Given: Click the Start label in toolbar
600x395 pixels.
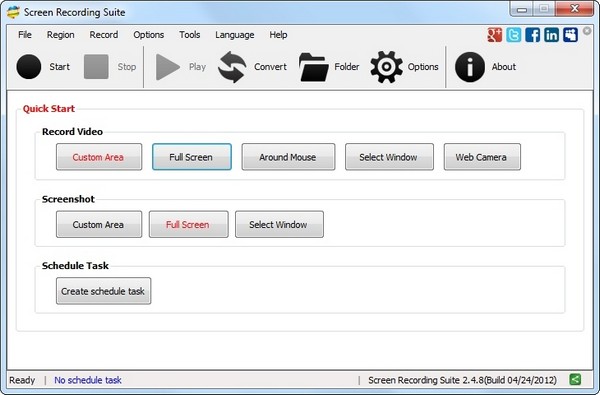Looking at the screenshot, I should [x=60, y=67].
